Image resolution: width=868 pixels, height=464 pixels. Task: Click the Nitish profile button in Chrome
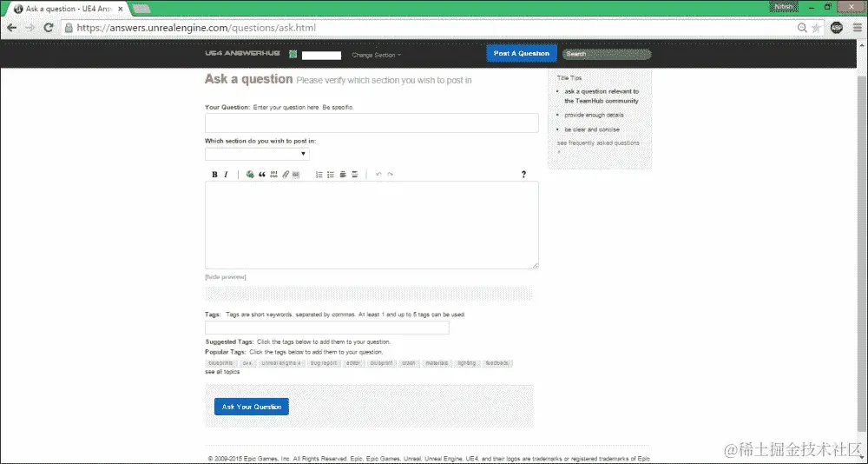[783, 7]
